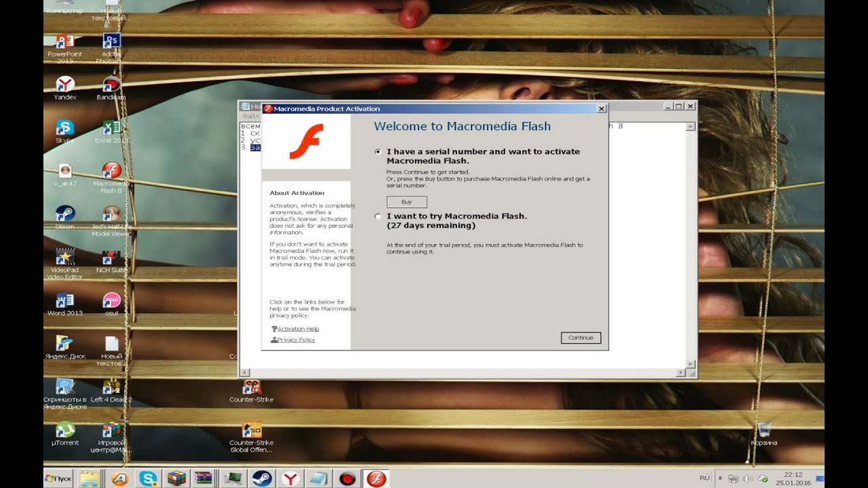
Task: Maximize the Notepad window behind the dialog
Action: (679, 106)
